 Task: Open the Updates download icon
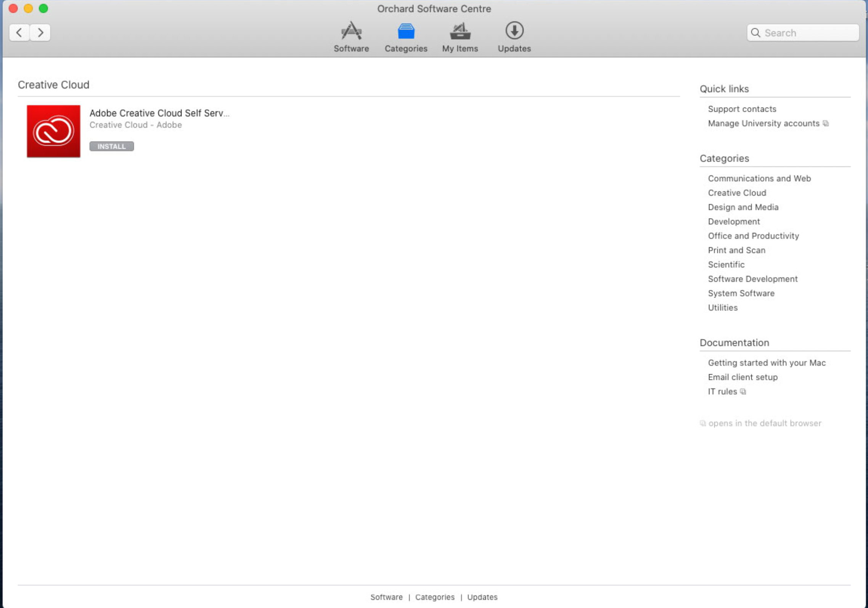pyautogui.click(x=514, y=31)
